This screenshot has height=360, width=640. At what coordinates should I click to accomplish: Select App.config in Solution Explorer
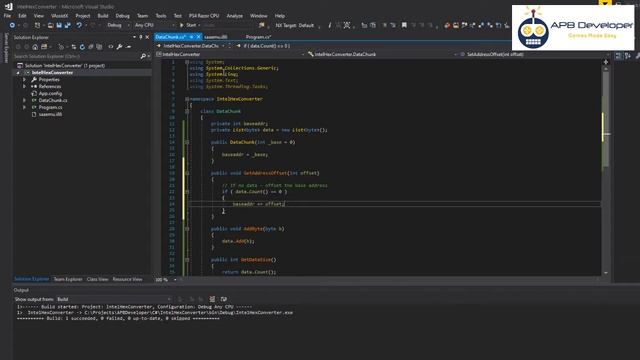click(50, 93)
